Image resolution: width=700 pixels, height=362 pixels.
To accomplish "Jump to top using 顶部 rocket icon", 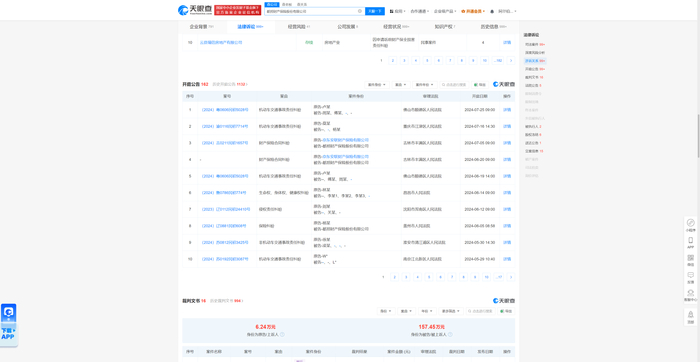I will pos(691,316).
